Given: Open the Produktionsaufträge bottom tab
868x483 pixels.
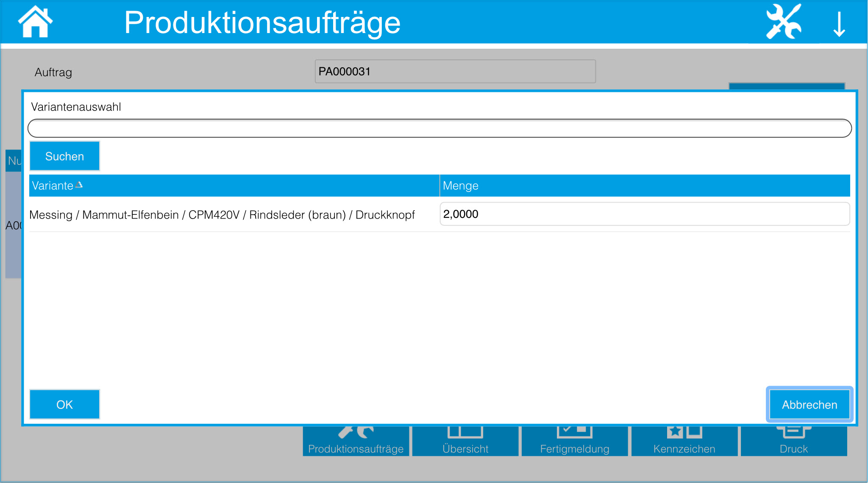Looking at the screenshot, I should pos(356,442).
